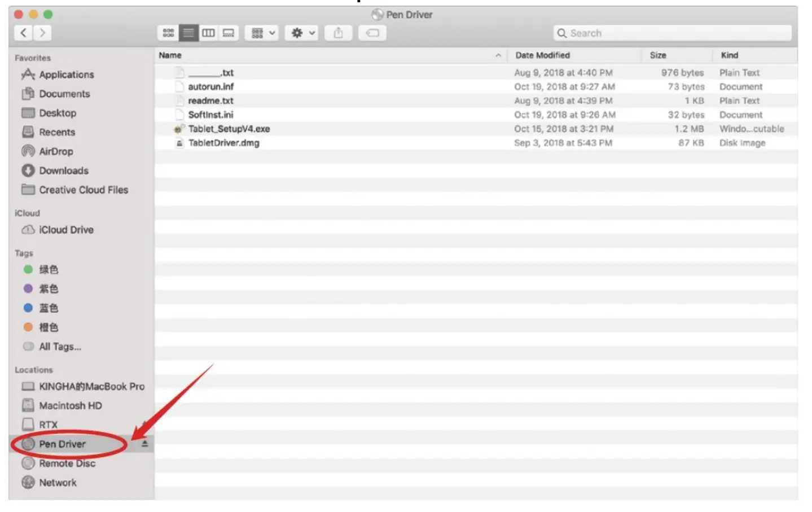
Task: Go forward with the right chevron button
Action: 42,33
